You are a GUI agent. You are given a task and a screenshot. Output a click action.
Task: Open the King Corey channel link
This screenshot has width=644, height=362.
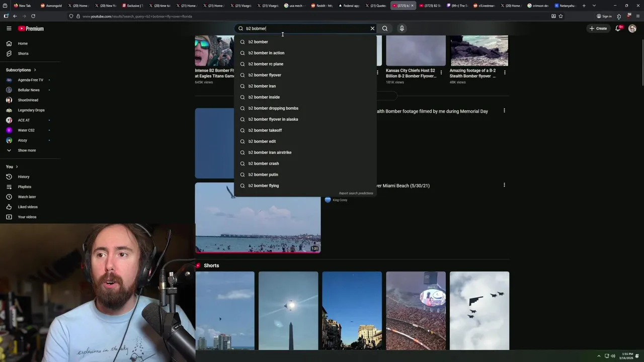coord(340,200)
